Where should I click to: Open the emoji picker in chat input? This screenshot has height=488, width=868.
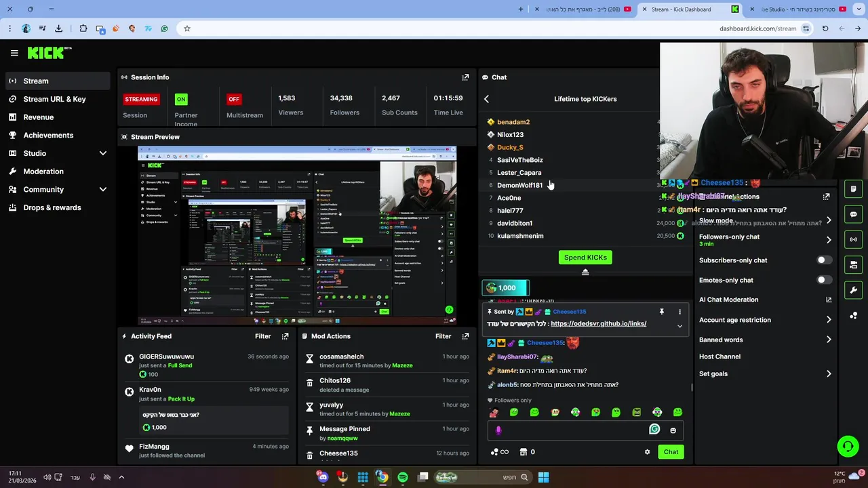pyautogui.click(x=673, y=430)
